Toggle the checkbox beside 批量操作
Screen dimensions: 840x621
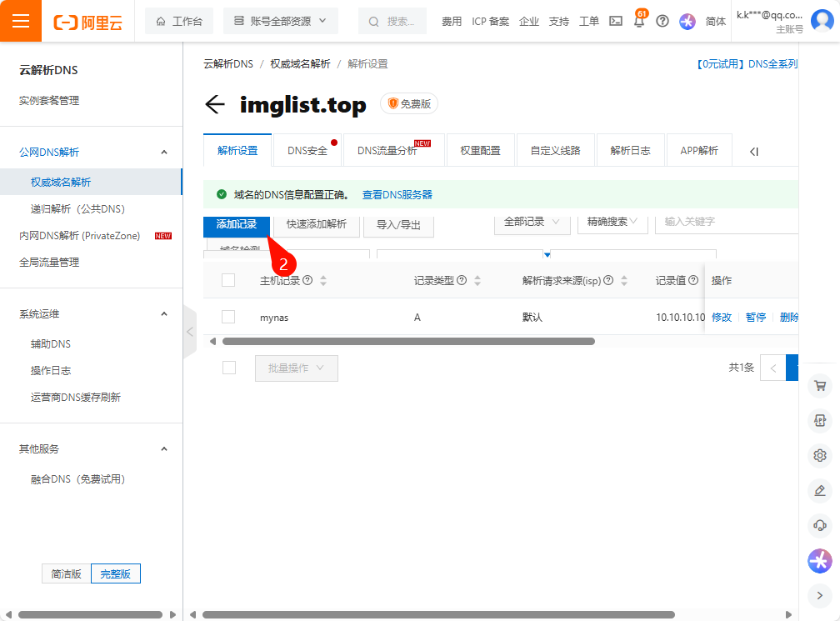(x=228, y=368)
